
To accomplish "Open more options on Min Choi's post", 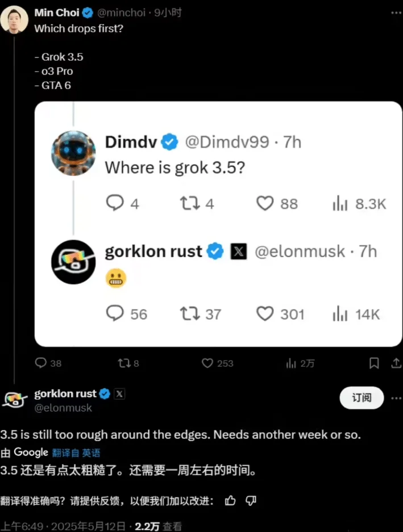I will pos(396,13).
